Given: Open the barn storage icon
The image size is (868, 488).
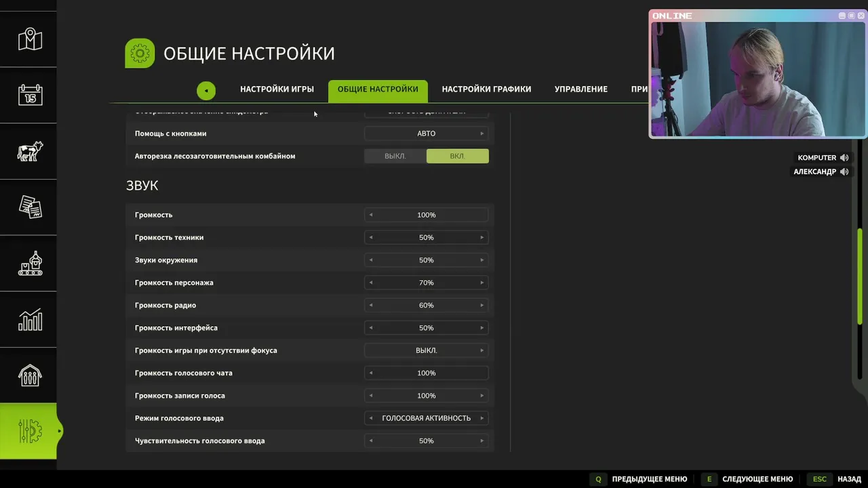Looking at the screenshot, I should [30, 375].
